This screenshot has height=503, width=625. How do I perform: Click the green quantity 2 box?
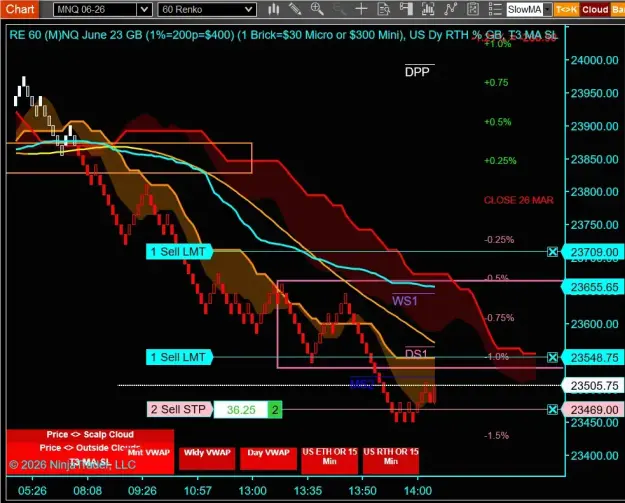coord(275,410)
